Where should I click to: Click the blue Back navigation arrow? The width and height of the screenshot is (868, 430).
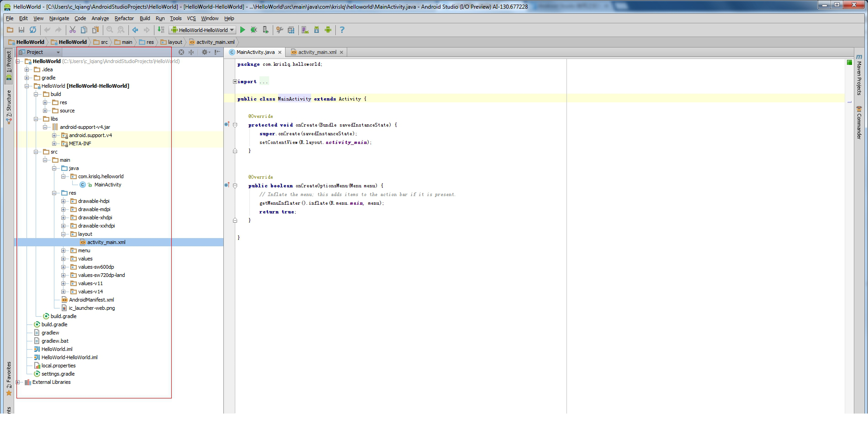135,30
